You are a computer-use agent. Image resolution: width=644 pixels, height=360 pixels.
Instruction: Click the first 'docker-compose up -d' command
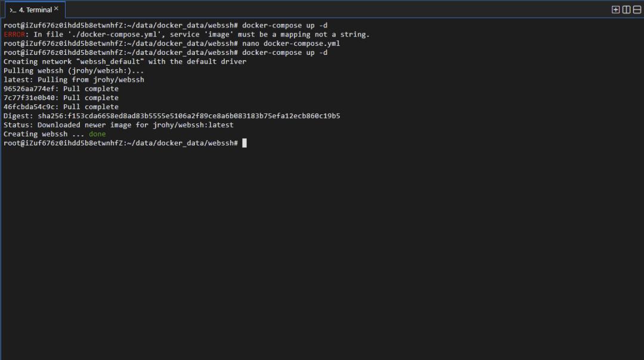pyautogui.click(x=284, y=26)
